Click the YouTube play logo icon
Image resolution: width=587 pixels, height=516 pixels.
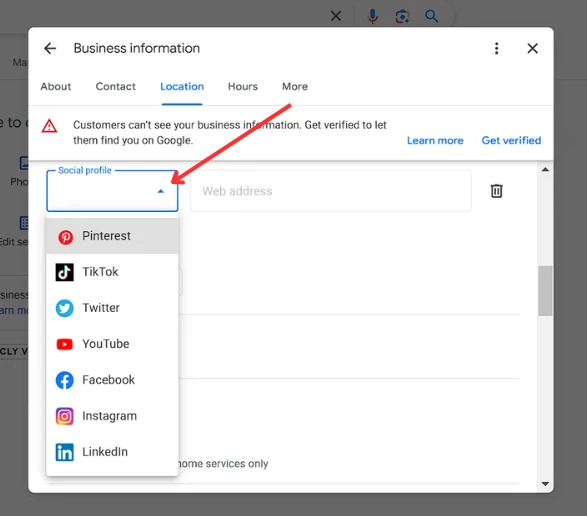pyautogui.click(x=65, y=344)
